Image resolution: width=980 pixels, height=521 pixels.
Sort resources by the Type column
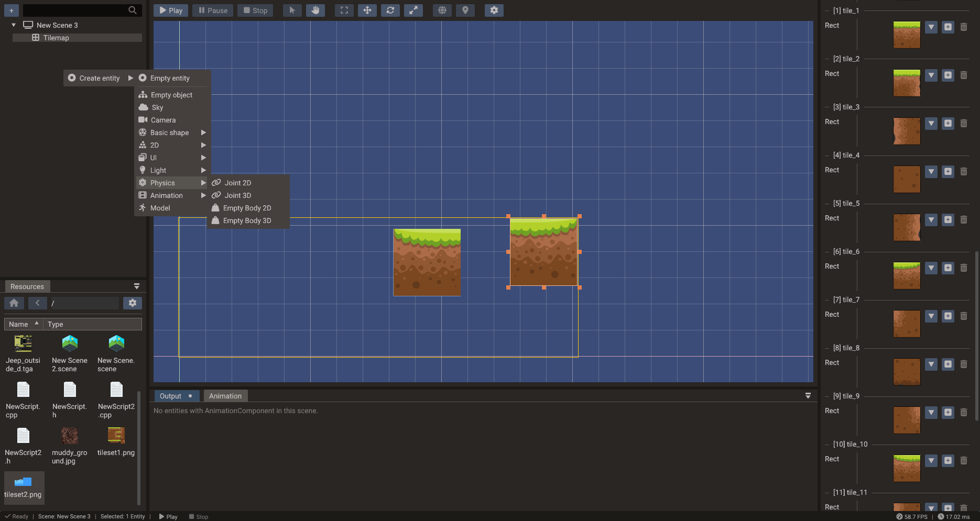click(92, 324)
